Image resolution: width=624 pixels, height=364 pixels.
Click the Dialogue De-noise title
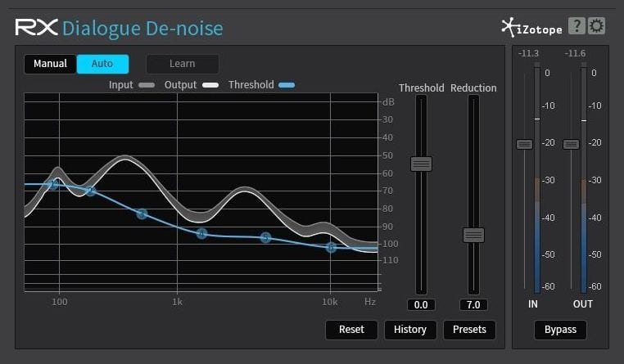point(142,28)
